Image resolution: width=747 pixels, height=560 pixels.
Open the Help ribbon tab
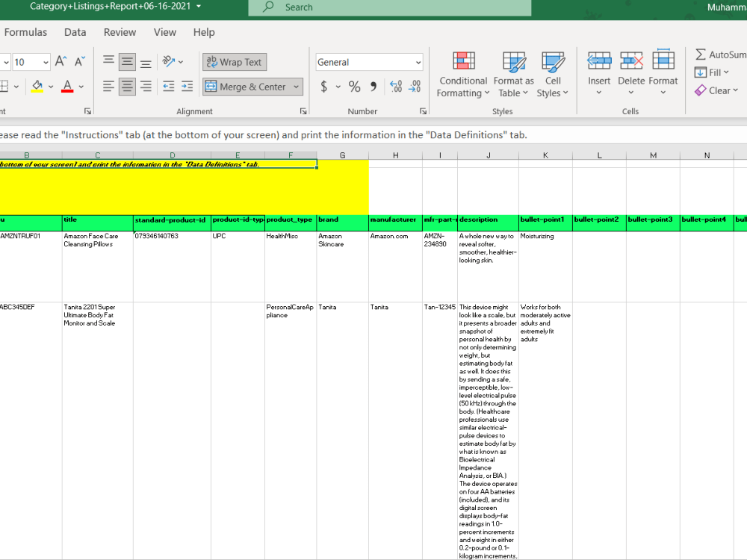[204, 32]
